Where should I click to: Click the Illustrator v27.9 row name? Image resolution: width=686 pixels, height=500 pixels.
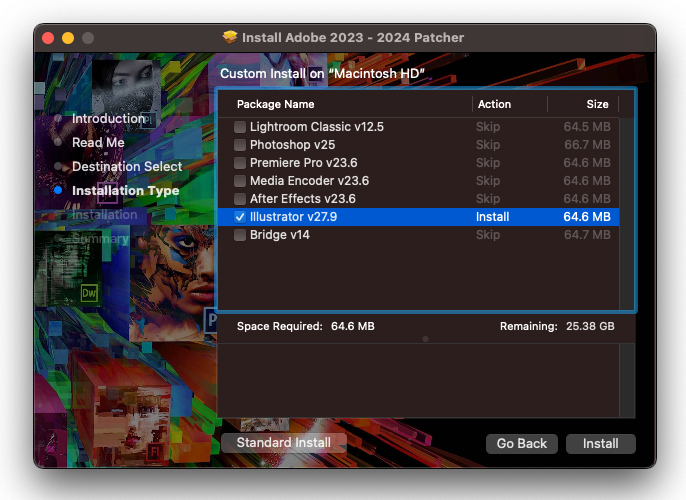tap(293, 217)
